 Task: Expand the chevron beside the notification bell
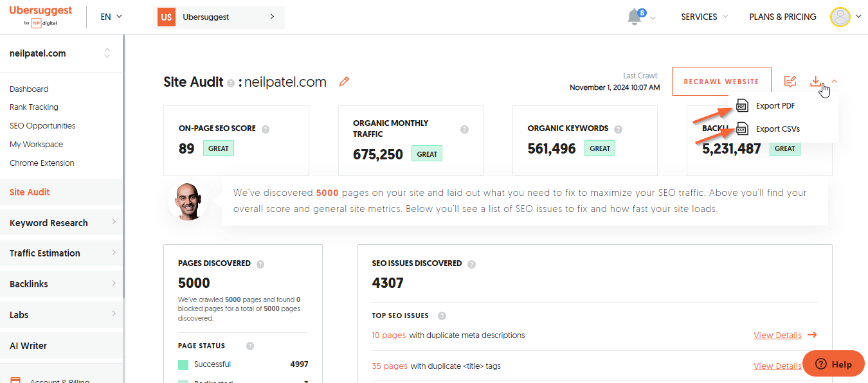pos(653,18)
